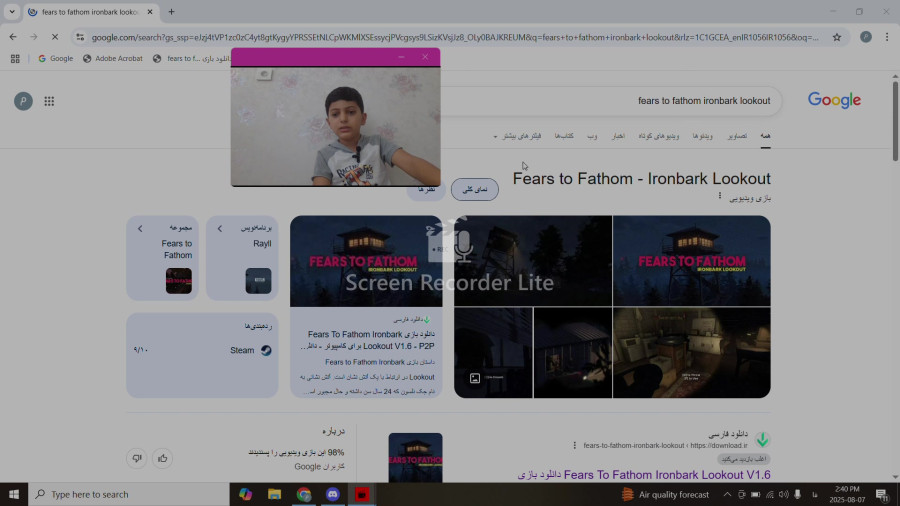Switch to the کتاب‌ها books tab
Screen dimensions: 900x506
(x=564, y=137)
